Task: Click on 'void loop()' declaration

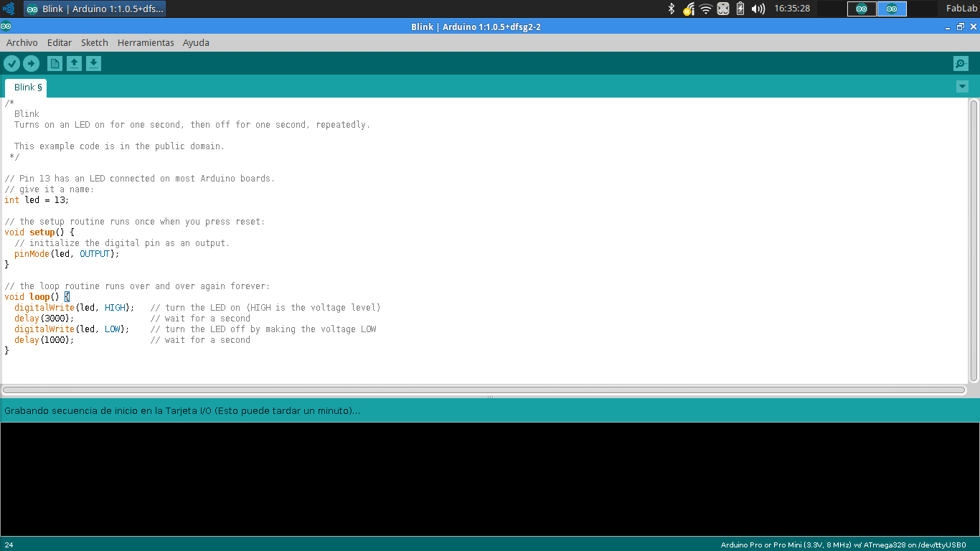Action: point(32,297)
